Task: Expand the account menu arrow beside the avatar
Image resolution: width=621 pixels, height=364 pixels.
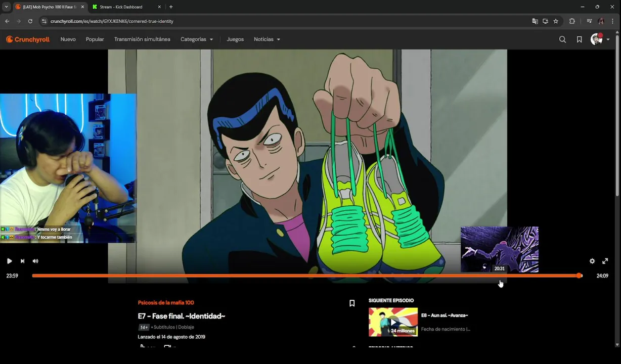Action: point(608,39)
